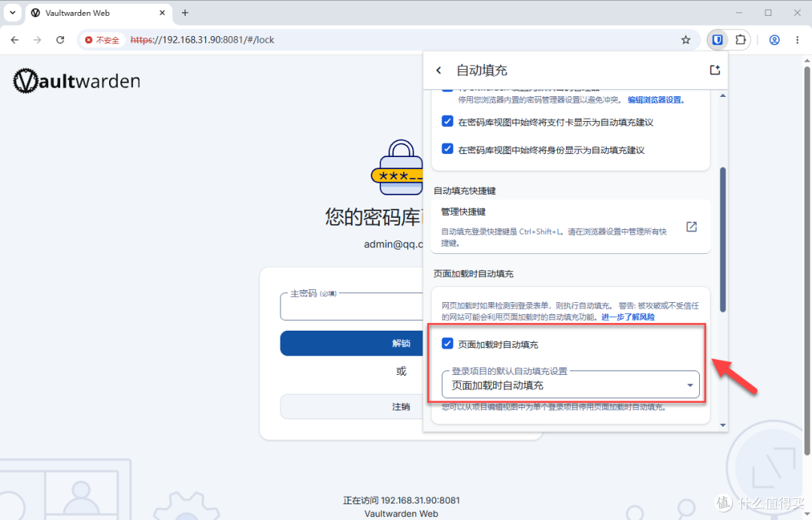
Task: Focus the 主密码 master password field
Action: point(352,308)
